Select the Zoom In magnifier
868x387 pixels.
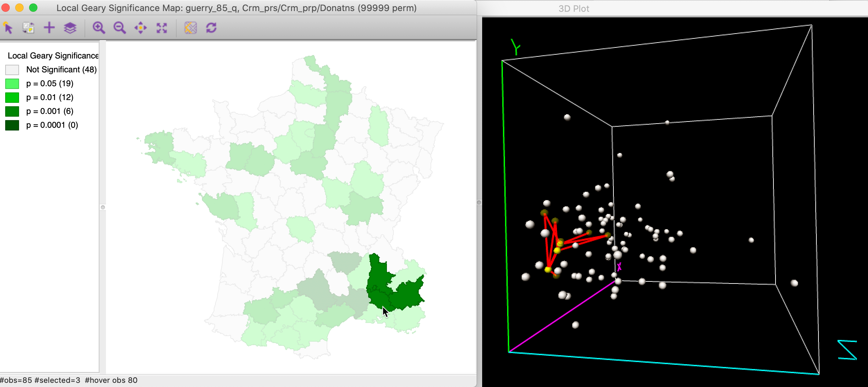tap(99, 28)
